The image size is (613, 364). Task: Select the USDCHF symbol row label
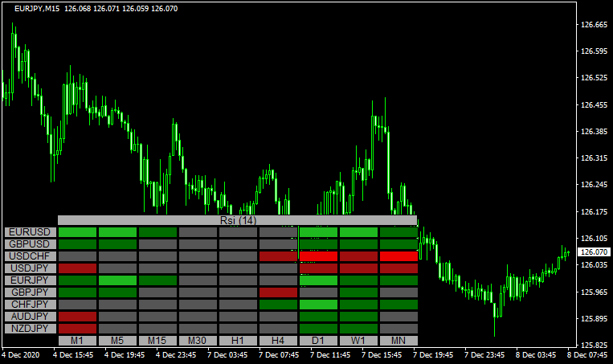(30, 256)
